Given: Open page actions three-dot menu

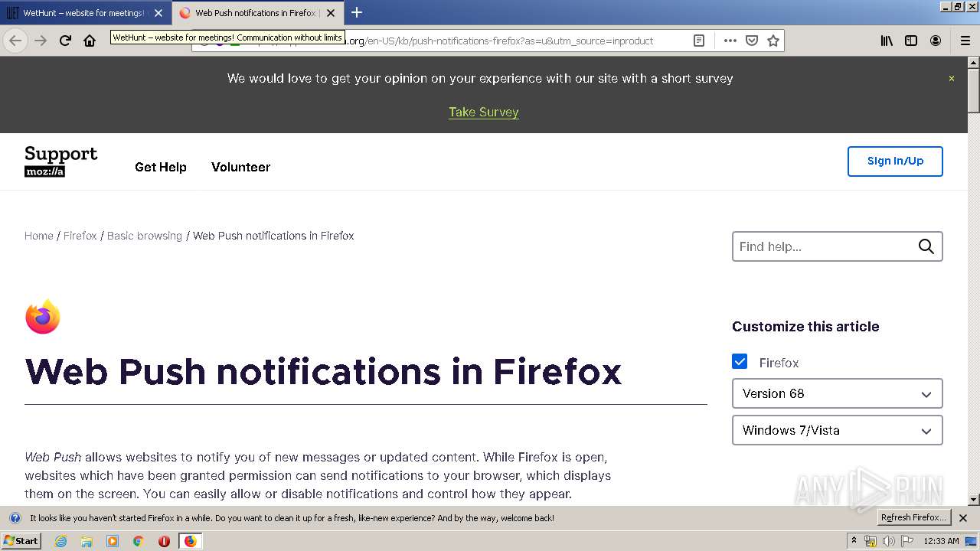Looking at the screenshot, I should tap(730, 41).
